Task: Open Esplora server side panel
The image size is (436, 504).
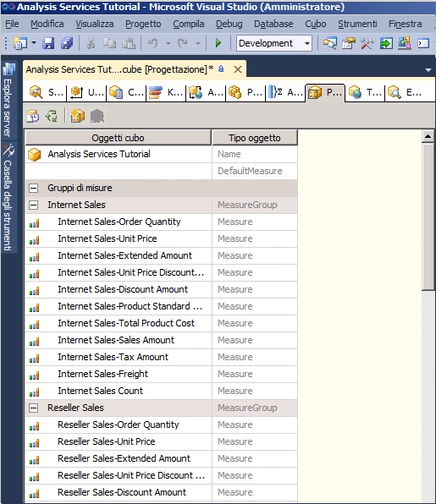Action: click(x=8, y=100)
